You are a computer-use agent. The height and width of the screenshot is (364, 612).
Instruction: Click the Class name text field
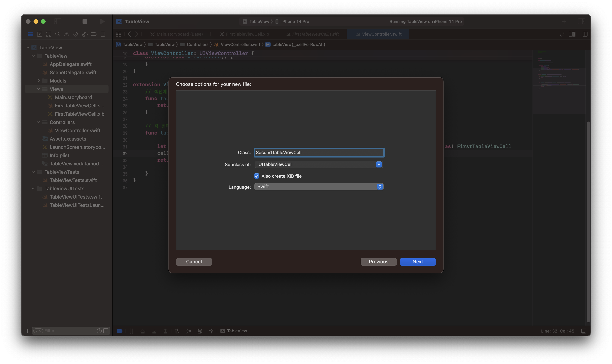point(319,153)
